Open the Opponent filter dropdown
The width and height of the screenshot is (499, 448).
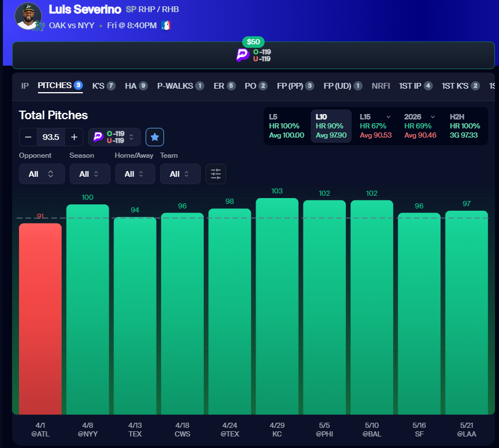(42, 174)
